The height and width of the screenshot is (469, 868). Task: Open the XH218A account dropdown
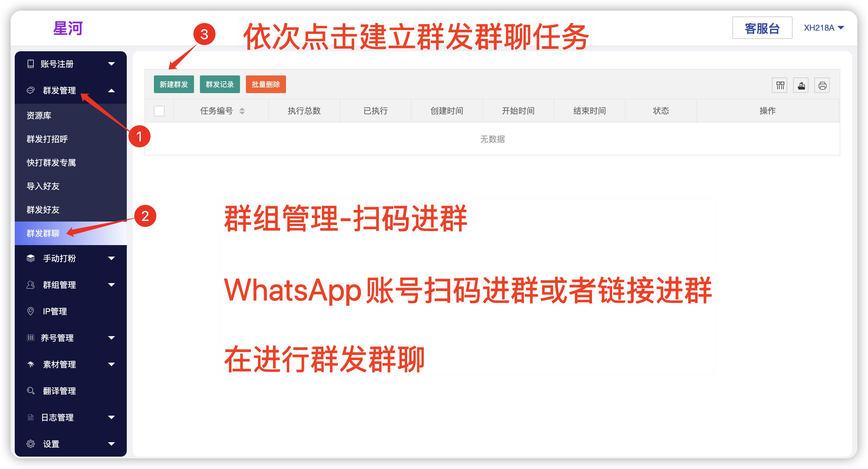[823, 28]
